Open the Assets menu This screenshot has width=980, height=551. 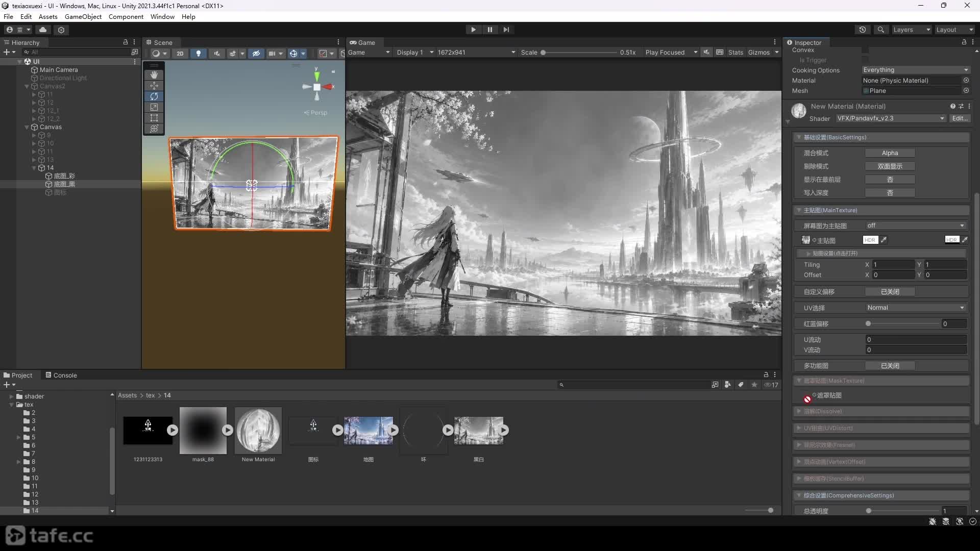(x=48, y=16)
